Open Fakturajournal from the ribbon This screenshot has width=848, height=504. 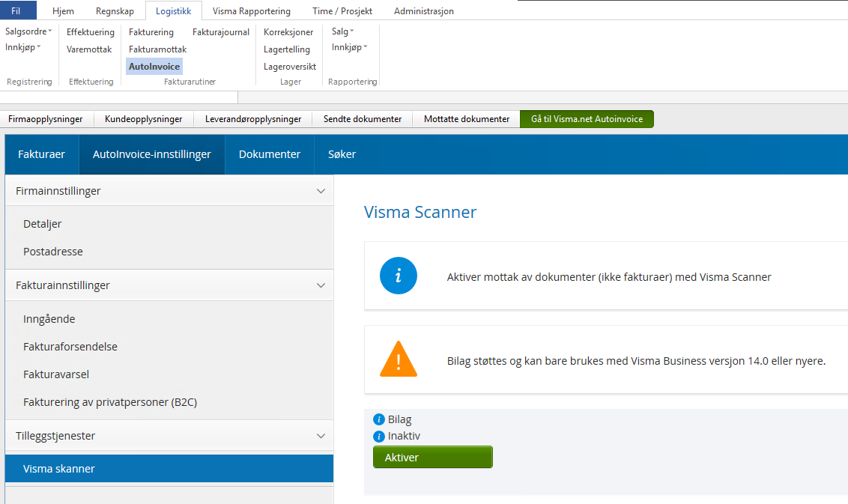click(221, 32)
